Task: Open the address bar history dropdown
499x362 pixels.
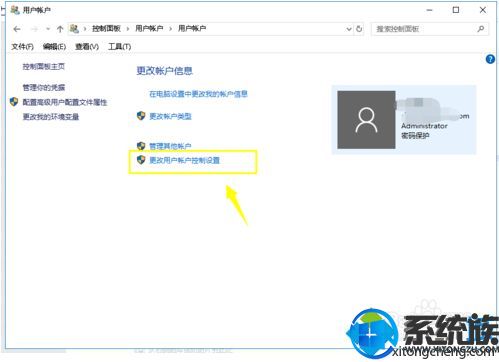Action: point(349,29)
